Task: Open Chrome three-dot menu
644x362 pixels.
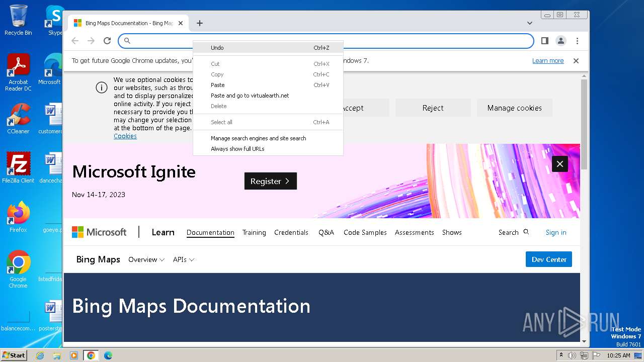Action: [577, 41]
